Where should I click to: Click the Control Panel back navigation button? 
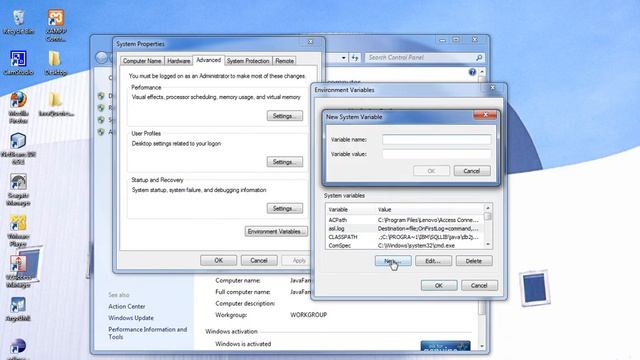102,58
